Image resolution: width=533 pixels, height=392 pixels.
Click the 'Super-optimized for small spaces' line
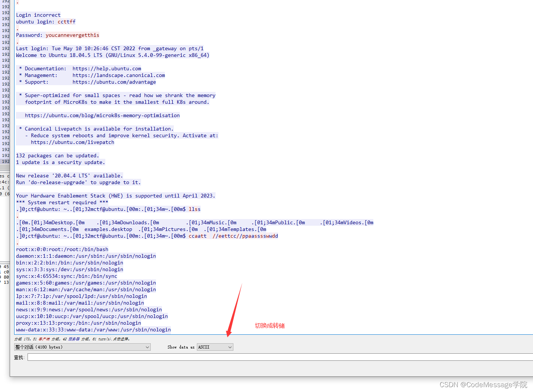pyautogui.click(x=117, y=95)
